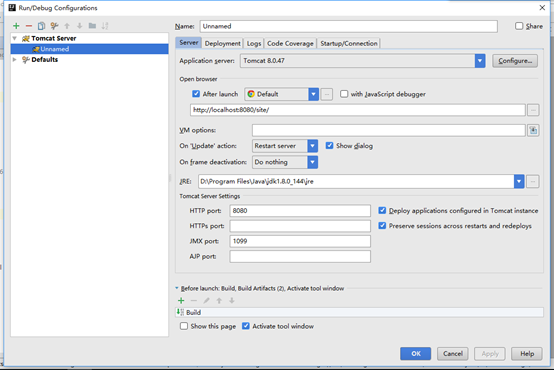This screenshot has width=554, height=370.
Task: Browse for JRE path with ellipsis button
Action: pyautogui.click(x=533, y=181)
